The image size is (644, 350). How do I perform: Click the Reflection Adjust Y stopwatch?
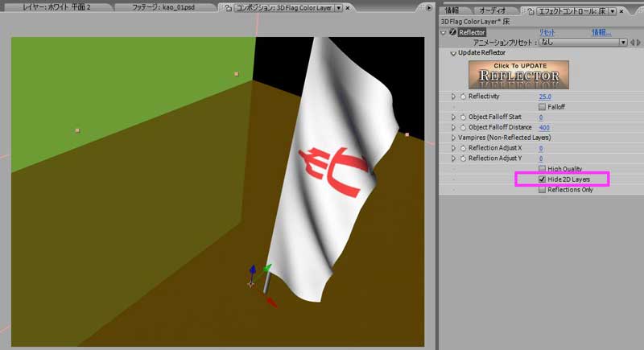(x=463, y=159)
